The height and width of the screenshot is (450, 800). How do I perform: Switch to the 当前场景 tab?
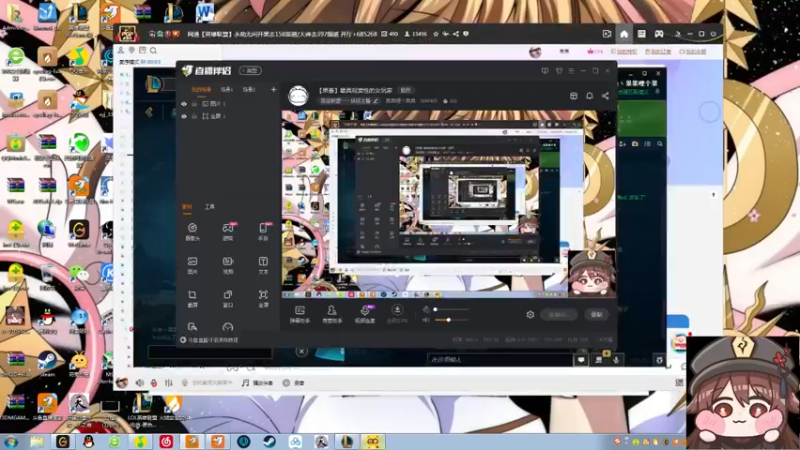tap(201, 89)
